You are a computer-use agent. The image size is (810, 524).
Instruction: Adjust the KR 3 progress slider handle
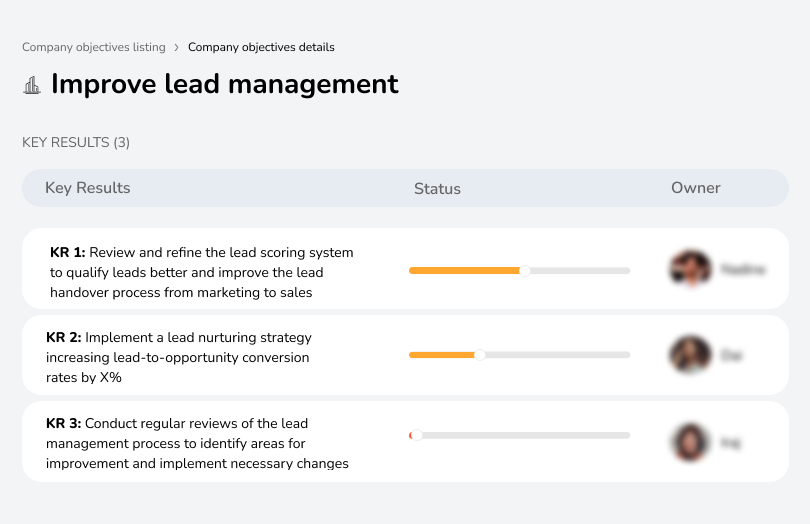click(416, 435)
